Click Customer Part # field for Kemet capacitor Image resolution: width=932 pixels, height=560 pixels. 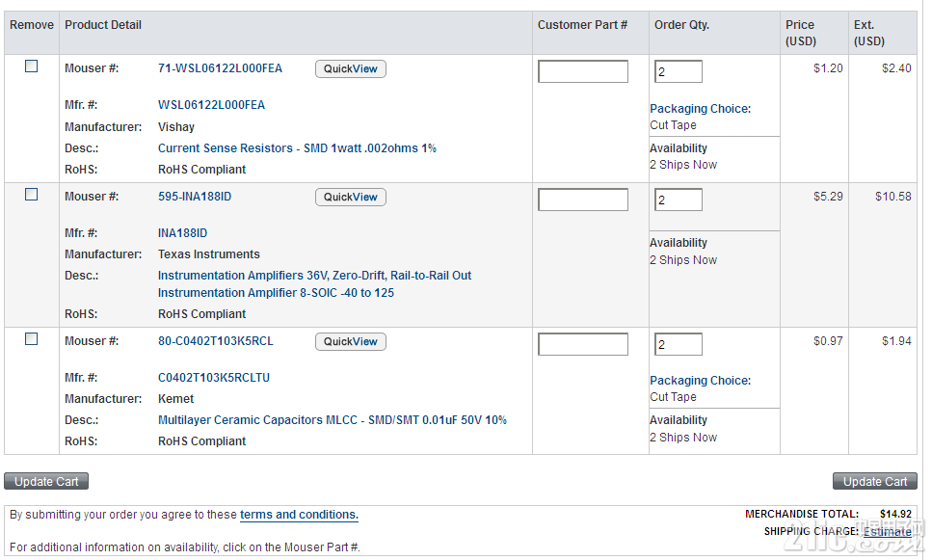(582, 344)
